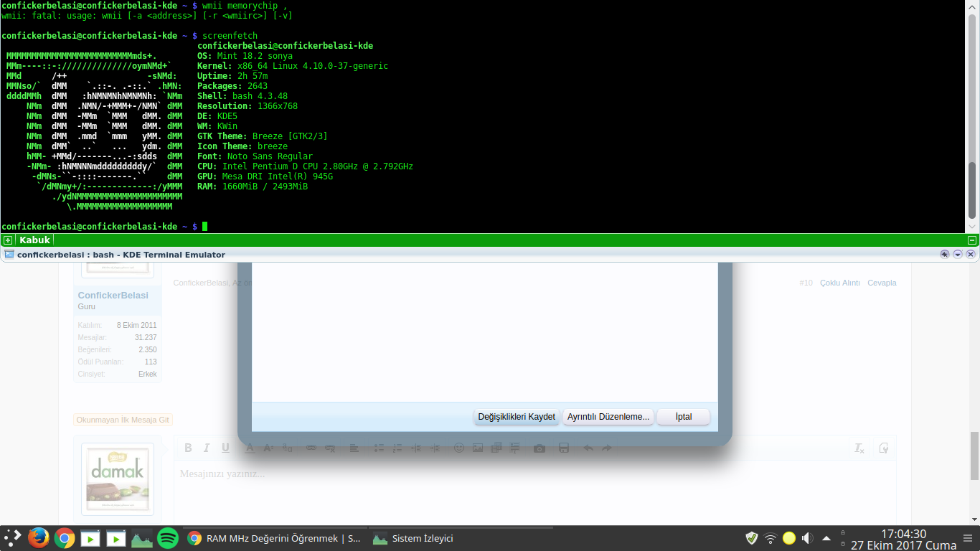Screen dimensions: 980x551
Task: Open the ConfickerBelasi profile link
Action: click(x=113, y=296)
